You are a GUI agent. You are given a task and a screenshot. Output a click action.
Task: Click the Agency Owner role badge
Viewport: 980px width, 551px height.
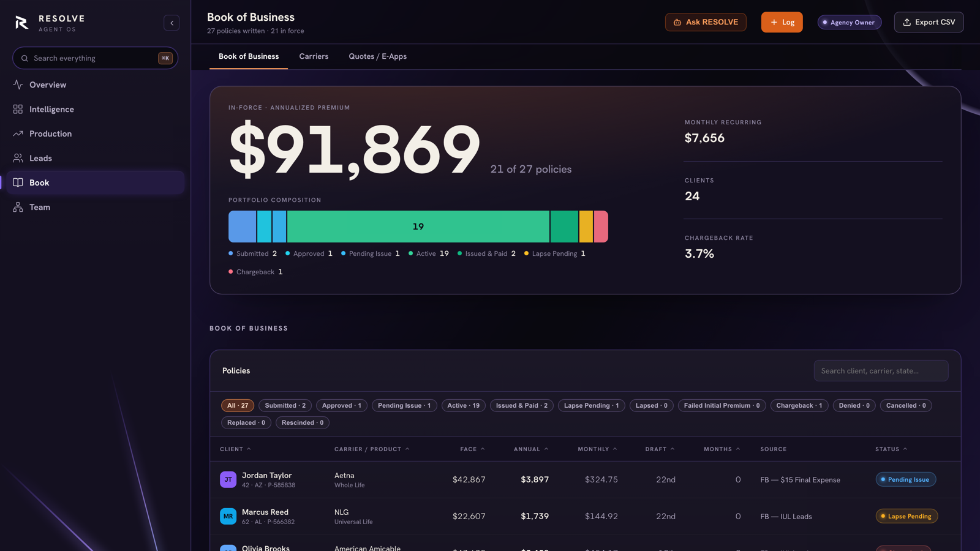click(x=850, y=22)
